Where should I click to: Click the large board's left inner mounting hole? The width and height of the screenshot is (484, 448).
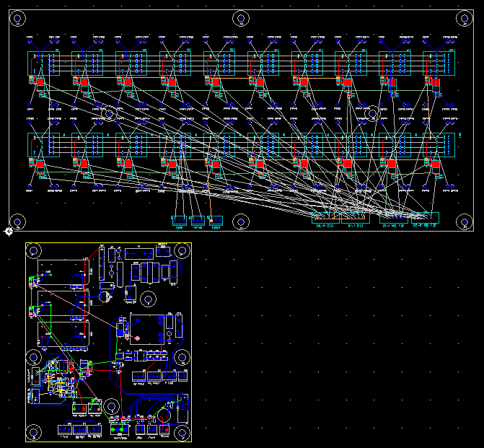point(110,114)
